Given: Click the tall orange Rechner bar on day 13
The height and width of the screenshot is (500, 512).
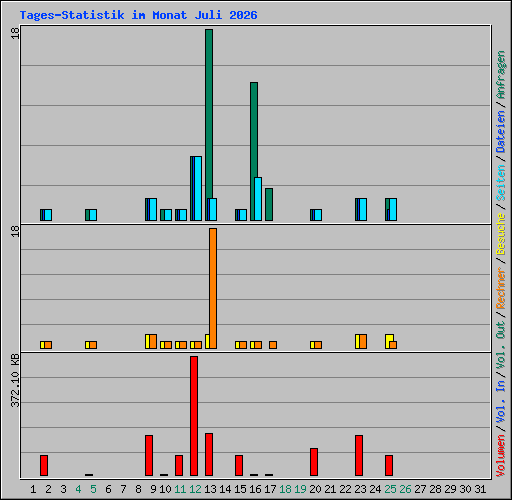Looking at the screenshot, I should pyautogui.click(x=213, y=288).
